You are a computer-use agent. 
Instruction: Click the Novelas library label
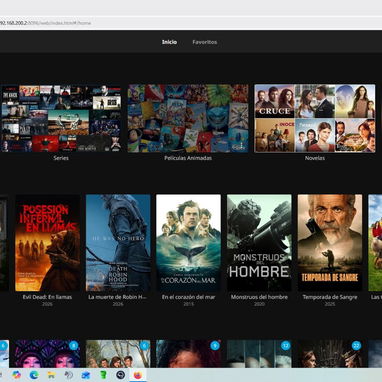coord(315,158)
